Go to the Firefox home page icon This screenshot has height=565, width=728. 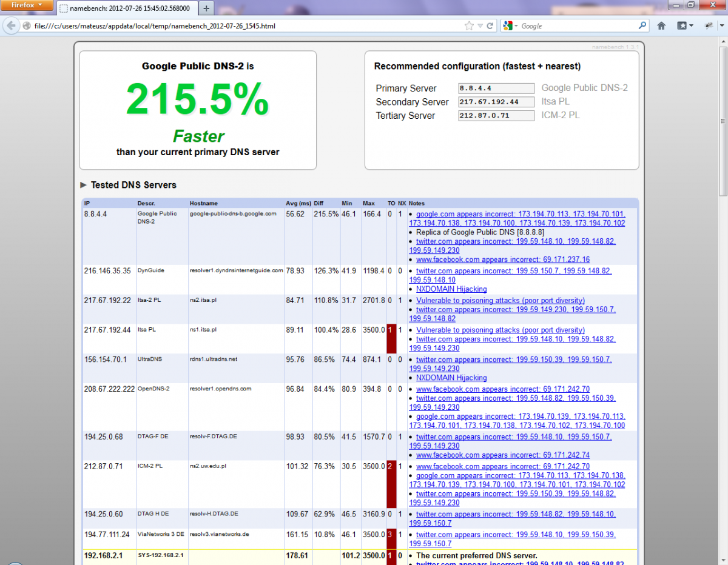[x=661, y=26]
